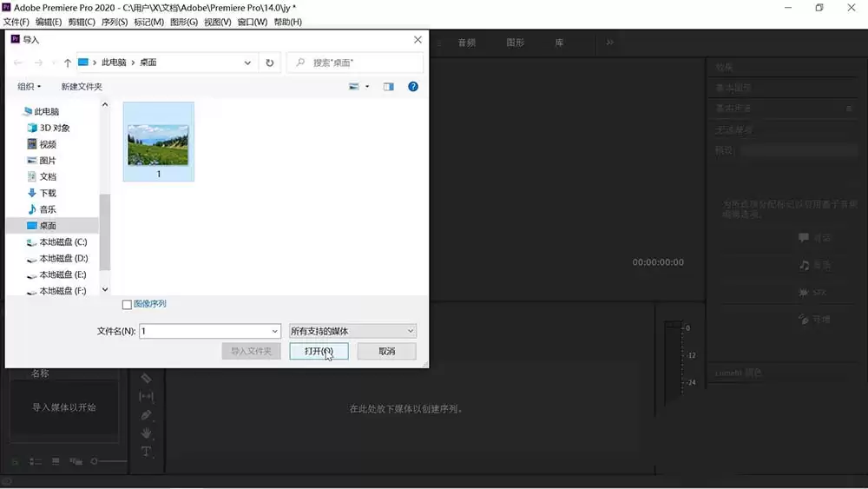Click the 打开(O) button
Screen dimensions: 868x489
pos(319,351)
